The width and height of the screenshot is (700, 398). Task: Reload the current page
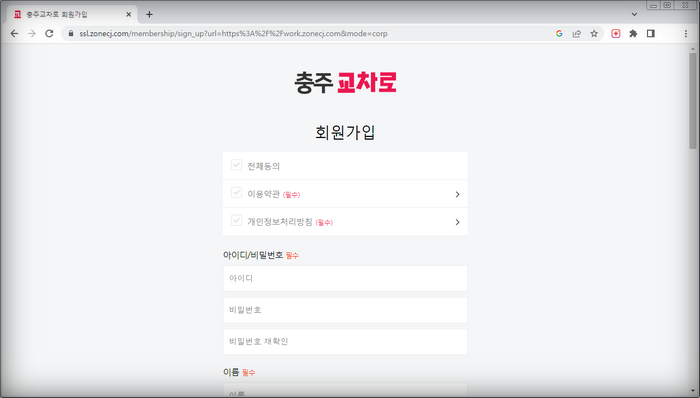pos(49,33)
